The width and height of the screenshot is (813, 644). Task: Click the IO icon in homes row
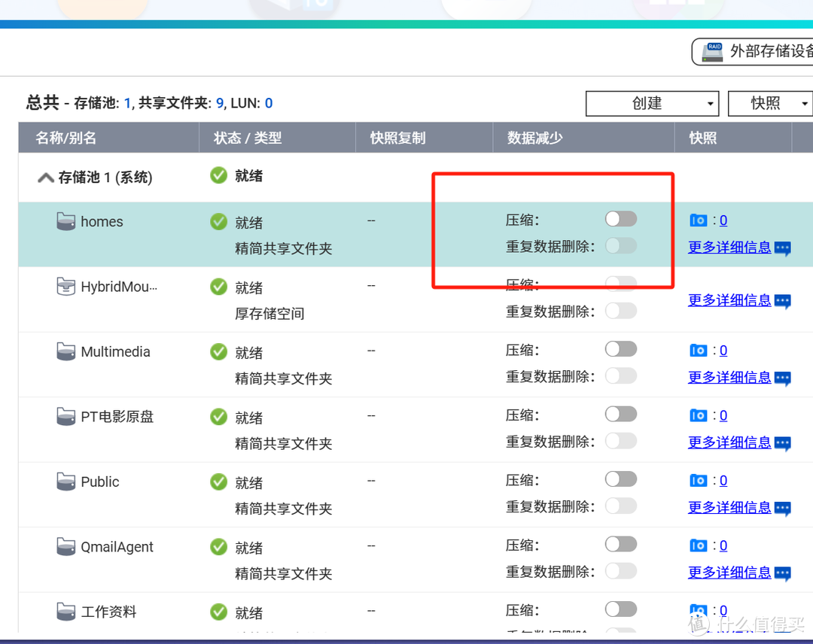coord(698,220)
